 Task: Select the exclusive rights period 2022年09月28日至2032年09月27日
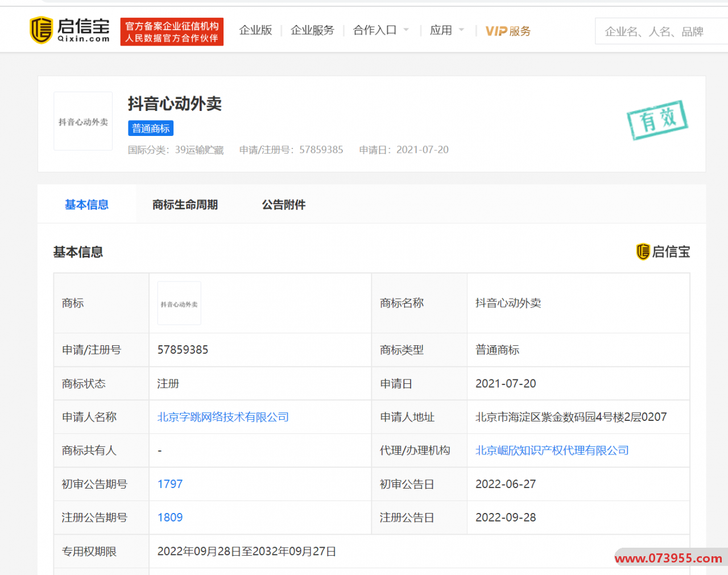[247, 552]
